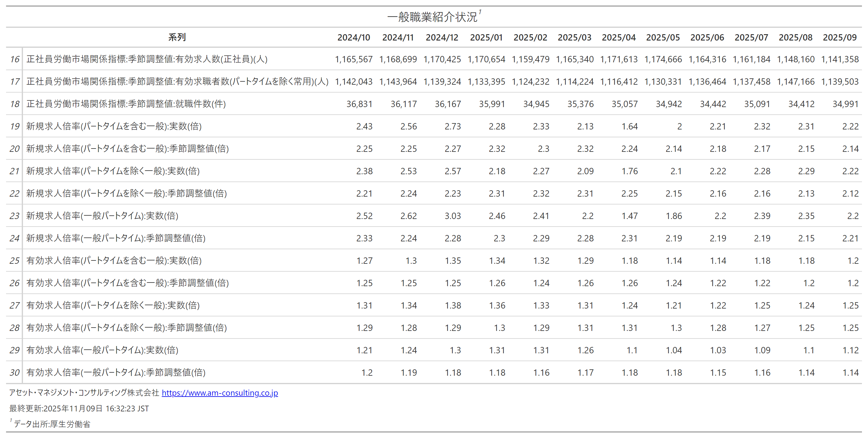Click value 1,141,358 in 2025/09 column
Screen dimensions: 868x438
point(839,59)
